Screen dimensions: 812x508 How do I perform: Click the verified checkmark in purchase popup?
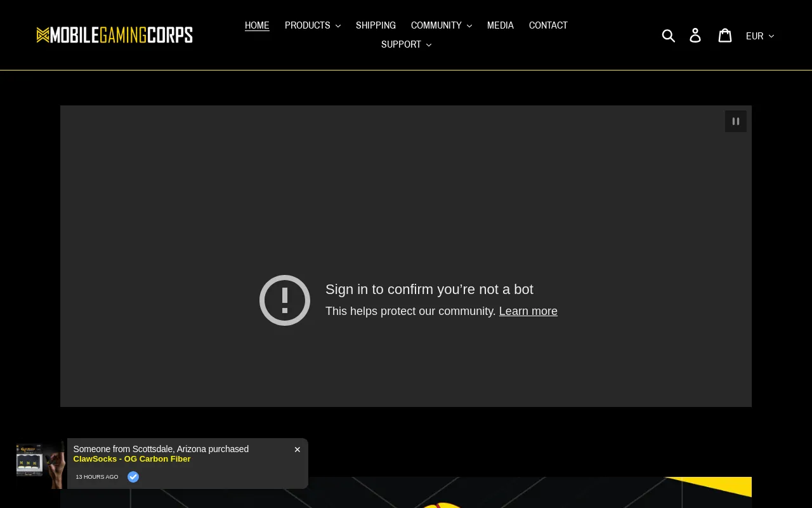pyautogui.click(x=133, y=477)
